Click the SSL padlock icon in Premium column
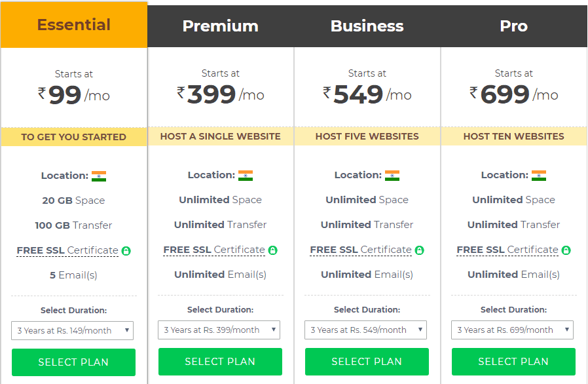The height and width of the screenshot is (384, 588). point(274,250)
